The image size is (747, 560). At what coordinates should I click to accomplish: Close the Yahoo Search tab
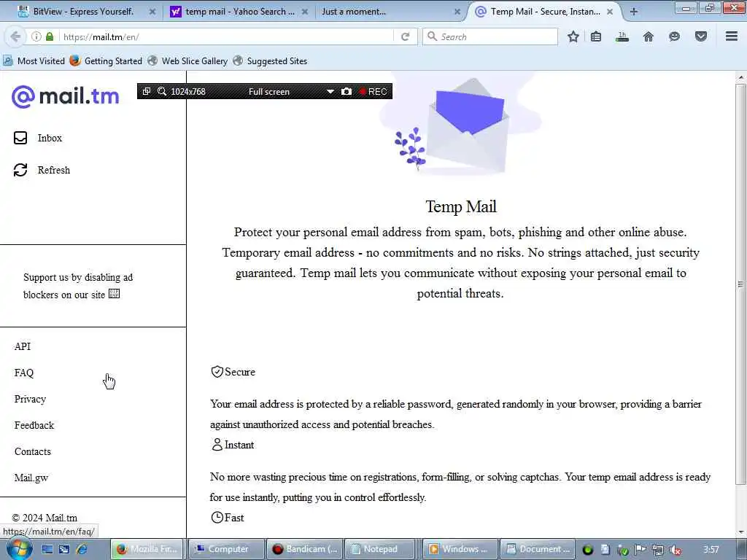(x=305, y=12)
